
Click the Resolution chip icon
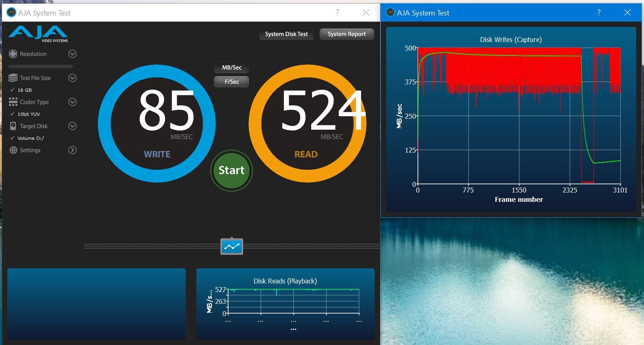13,54
